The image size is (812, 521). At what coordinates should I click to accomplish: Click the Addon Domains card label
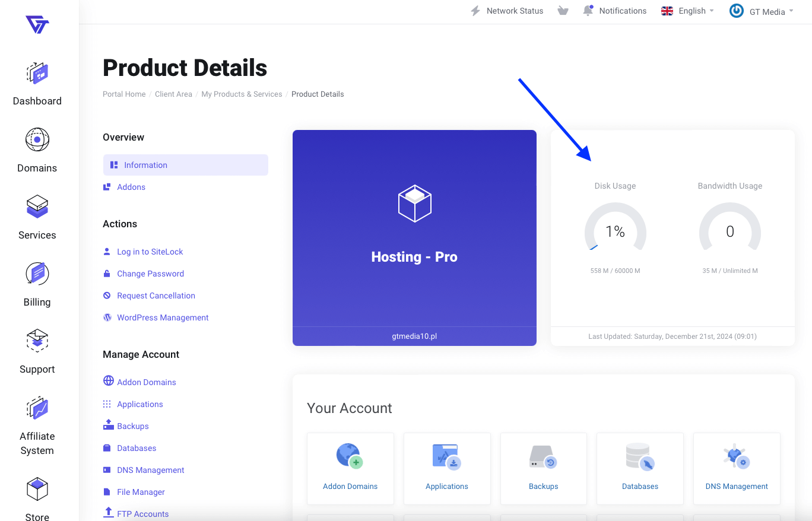click(350, 486)
